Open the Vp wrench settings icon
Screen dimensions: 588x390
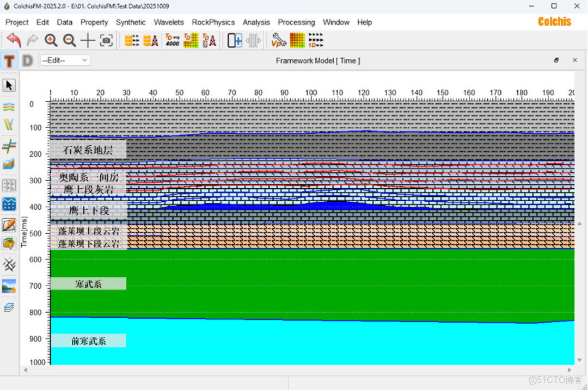click(x=279, y=40)
